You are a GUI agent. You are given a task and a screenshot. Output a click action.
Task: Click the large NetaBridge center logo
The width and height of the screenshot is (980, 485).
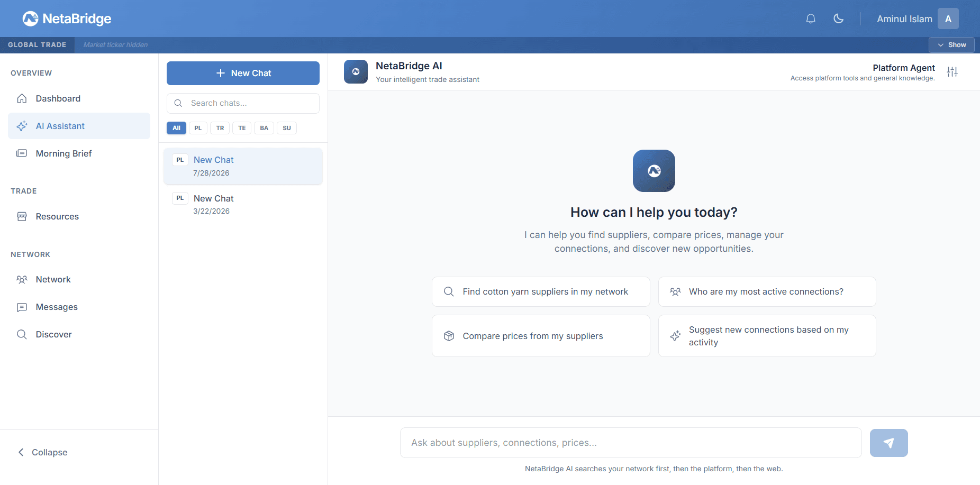tap(654, 171)
